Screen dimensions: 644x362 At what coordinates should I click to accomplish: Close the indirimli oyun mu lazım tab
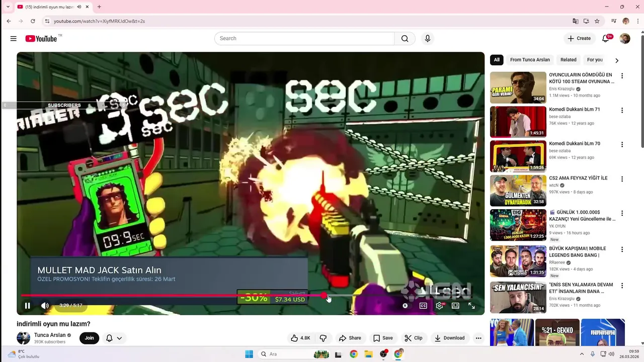[87, 7]
